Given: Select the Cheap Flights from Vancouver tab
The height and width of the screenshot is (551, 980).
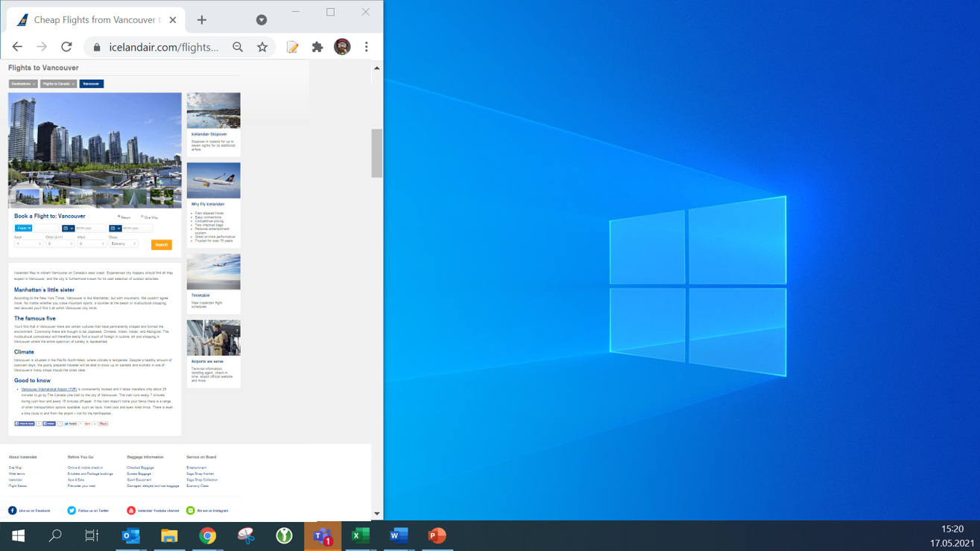Looking at the screenshot, I should (x=97, y=20).
